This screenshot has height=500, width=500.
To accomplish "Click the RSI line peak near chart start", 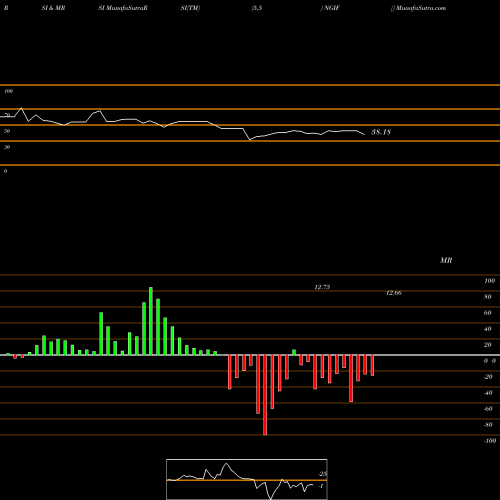I will click(21, 108).
